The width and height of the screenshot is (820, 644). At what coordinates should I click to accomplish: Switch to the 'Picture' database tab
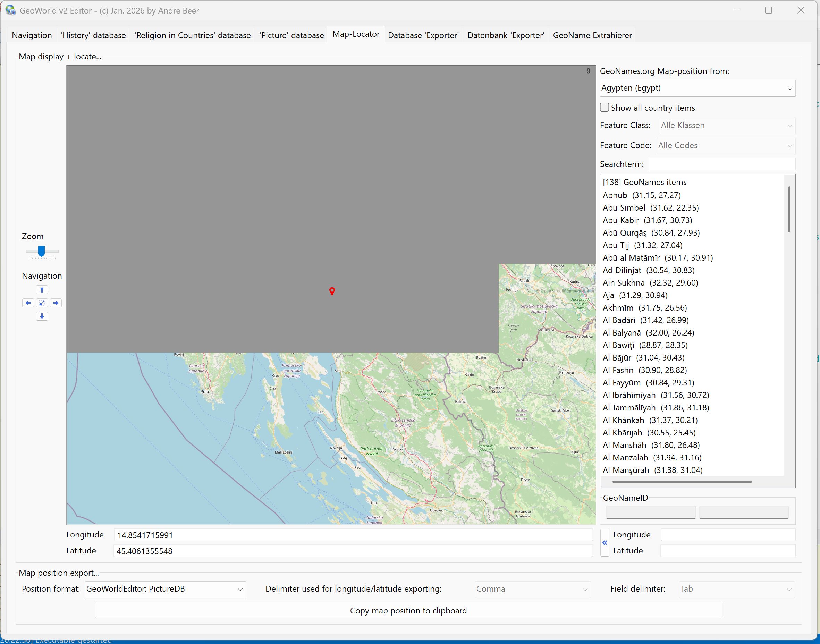pyautogui.click(x=291, y=35)
